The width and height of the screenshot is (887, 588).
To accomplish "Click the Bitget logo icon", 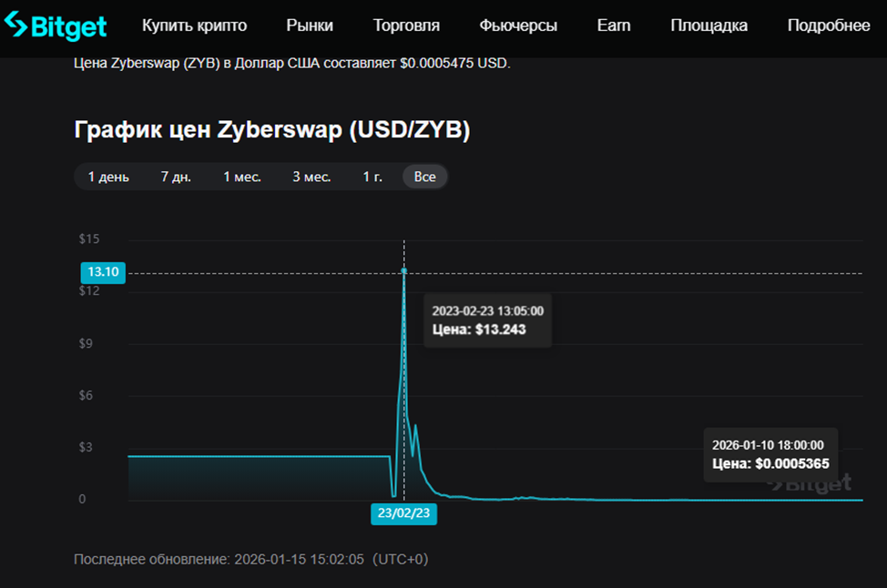I will pyautogui.click(x=15, y=25).
